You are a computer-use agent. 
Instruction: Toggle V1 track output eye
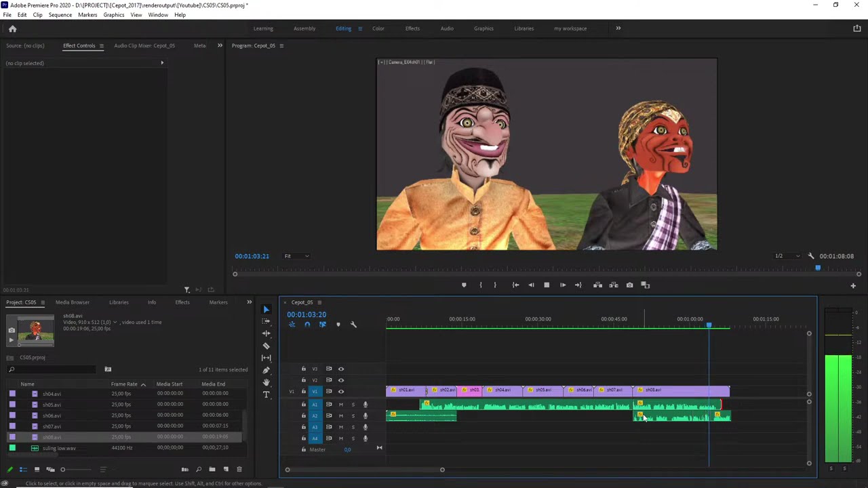[x=341, y=391]
